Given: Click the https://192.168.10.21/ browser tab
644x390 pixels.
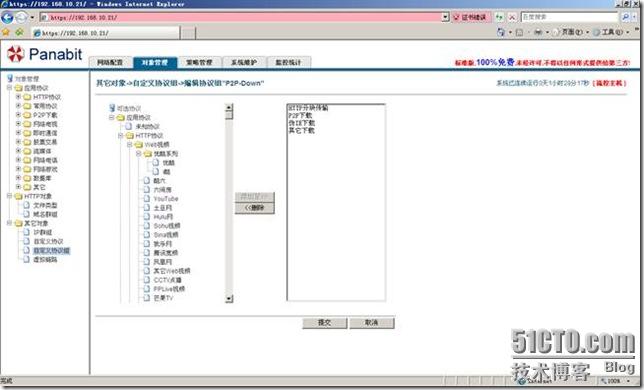Looking at the screenshot, I should (x=106, y=33).
